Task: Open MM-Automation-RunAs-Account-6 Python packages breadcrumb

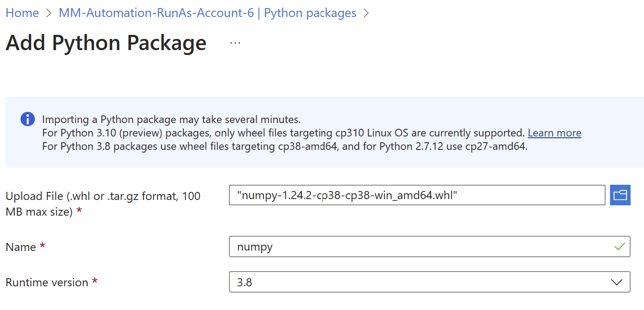Action: [208, 13]
